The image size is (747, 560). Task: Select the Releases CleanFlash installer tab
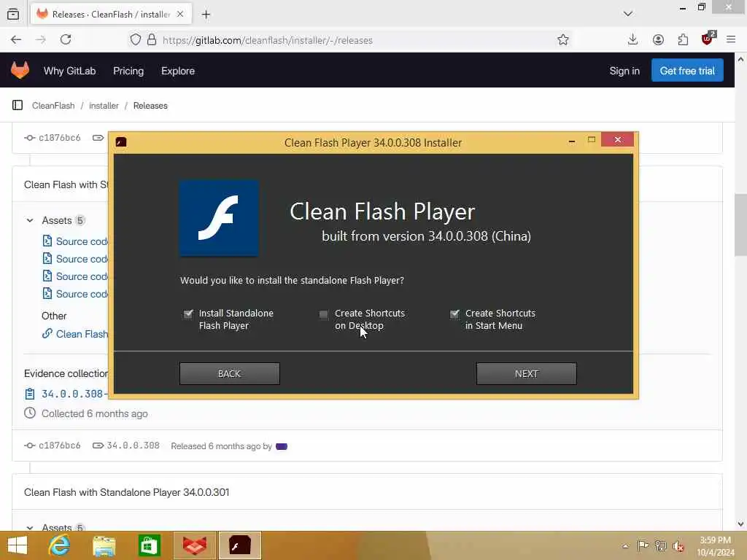tap(111, 15)
